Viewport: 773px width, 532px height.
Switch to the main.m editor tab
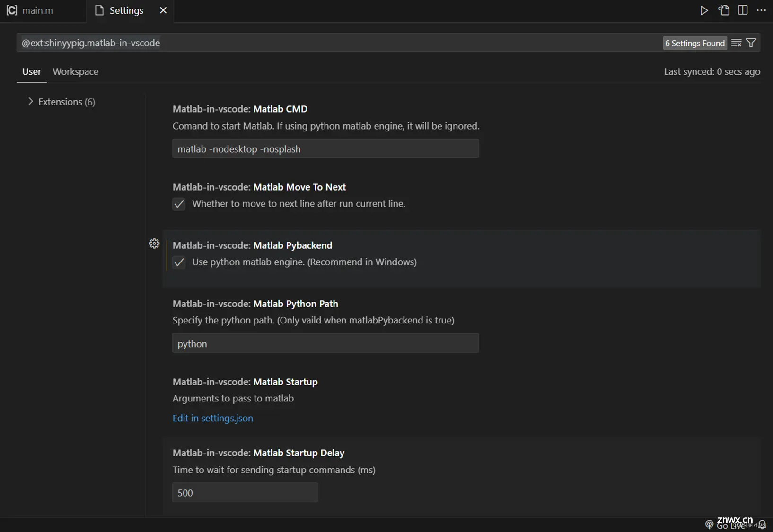(x=43, y=10)
